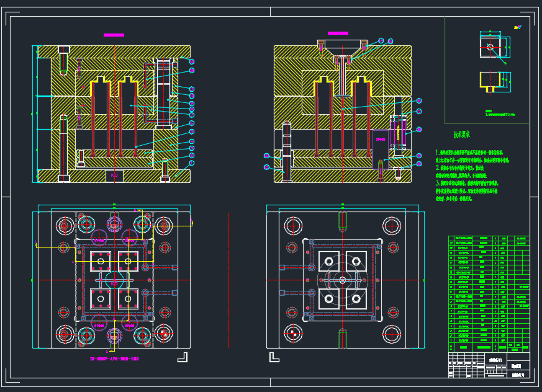Click the white title block at the bottom right
Screen dimensions: 542x392
(489, 365)
